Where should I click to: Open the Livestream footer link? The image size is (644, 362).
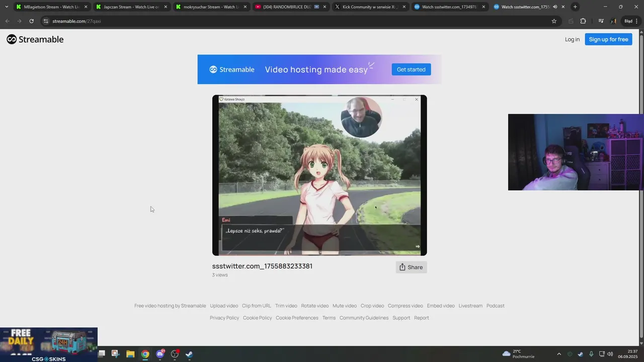pyautogui.click(x=470, y=306)
